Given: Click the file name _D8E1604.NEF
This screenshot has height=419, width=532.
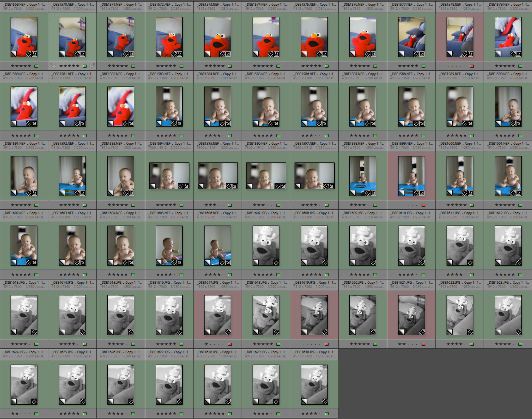Looking at the screenshot, I should (x=112, y=213).
